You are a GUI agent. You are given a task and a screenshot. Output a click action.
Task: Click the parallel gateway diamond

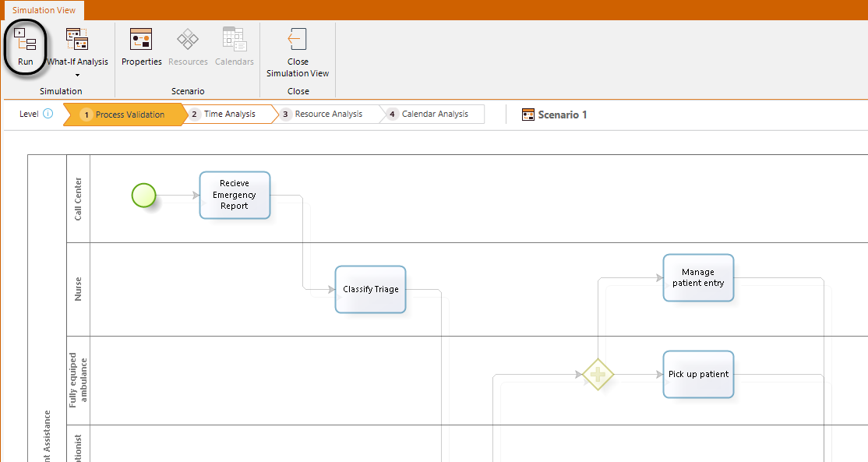click(598, 375)
